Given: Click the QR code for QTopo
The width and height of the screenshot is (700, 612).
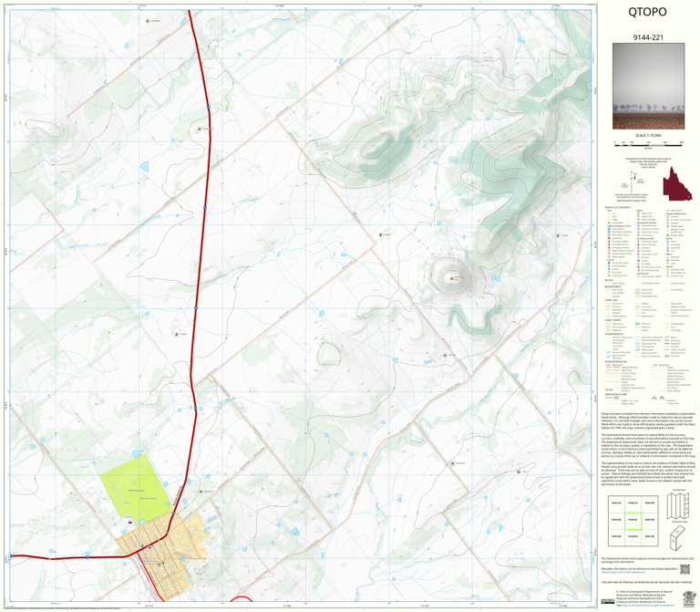Looking at the screenshot, I should 685,569.
